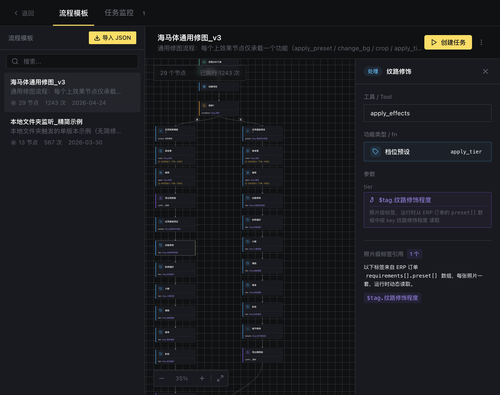Select the orange-barred condition node on the canvas
The width and height of the screenshot is (500, 395).
(219, 108)
